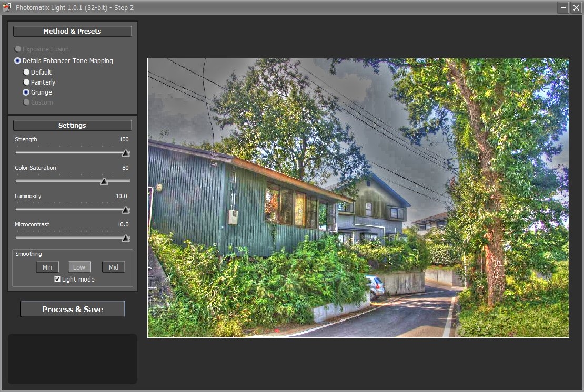Click the Process & Save button

(x=73, y=309)
